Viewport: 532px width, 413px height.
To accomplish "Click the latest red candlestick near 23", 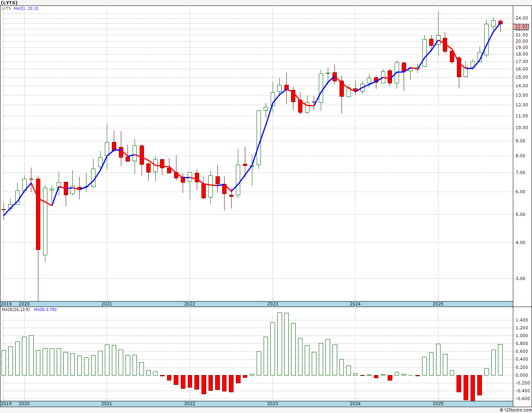I will [500, 22].
